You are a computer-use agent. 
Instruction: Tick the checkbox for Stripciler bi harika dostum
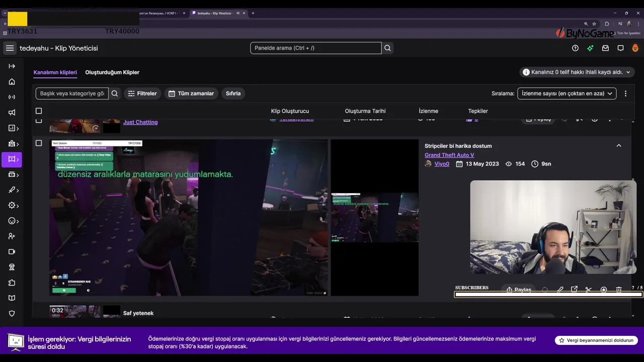pos(39,143)
